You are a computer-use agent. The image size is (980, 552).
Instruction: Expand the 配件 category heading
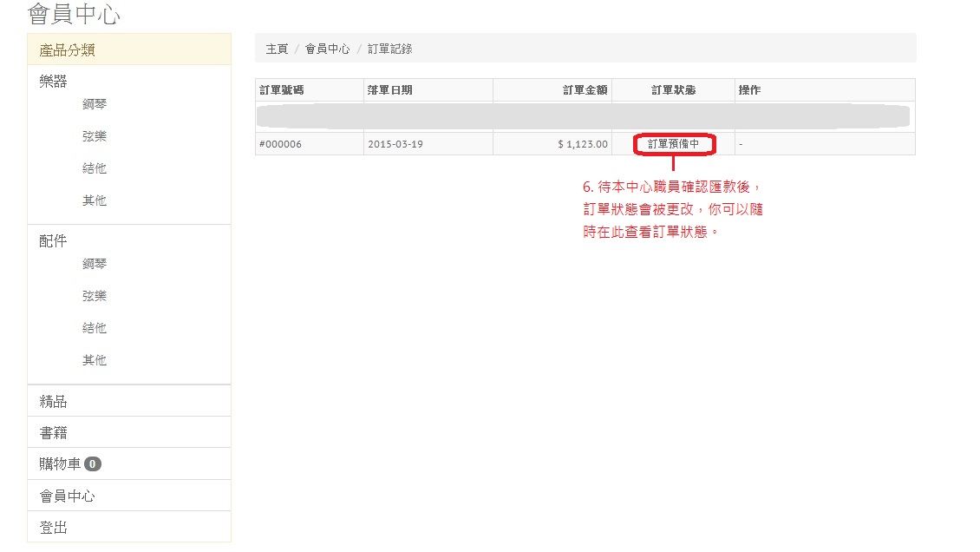pyautogui.click(x=53, y=241)
